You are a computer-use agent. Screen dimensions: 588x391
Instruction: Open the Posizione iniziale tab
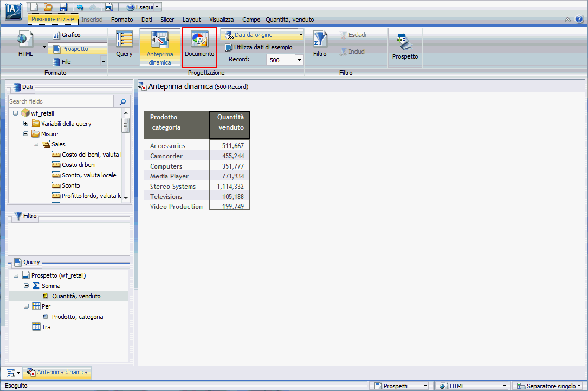tap(53, 19)
